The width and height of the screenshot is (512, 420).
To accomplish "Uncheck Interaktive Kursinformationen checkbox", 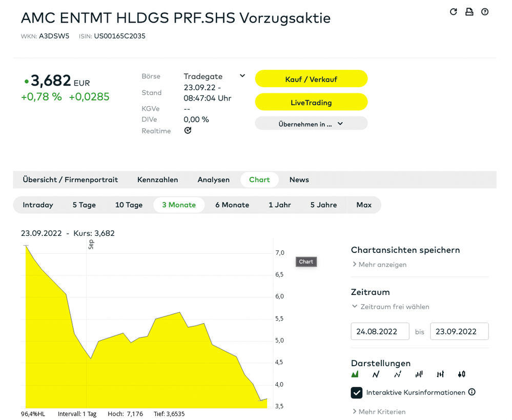I will point(357,393).
